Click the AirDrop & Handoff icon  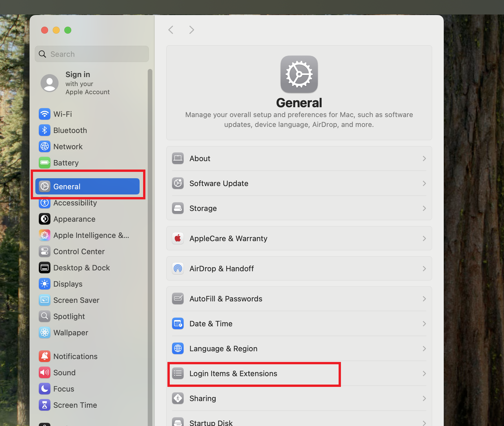pyautogui.click(x=178, y=269)
